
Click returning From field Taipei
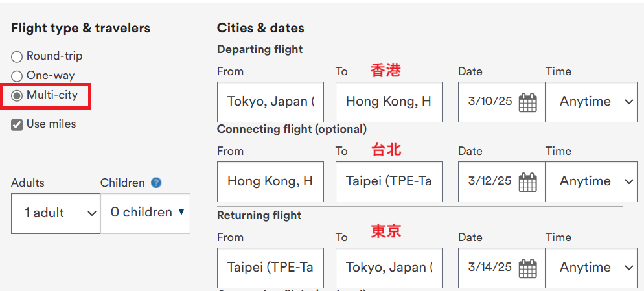click(270, 268)
